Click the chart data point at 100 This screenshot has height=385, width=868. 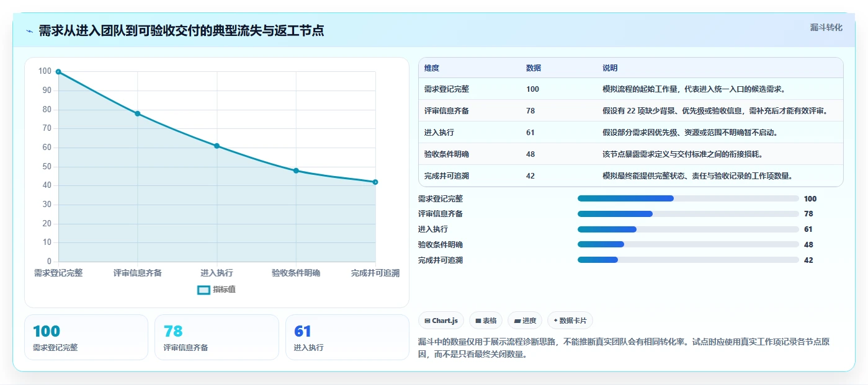coord(58,72)
